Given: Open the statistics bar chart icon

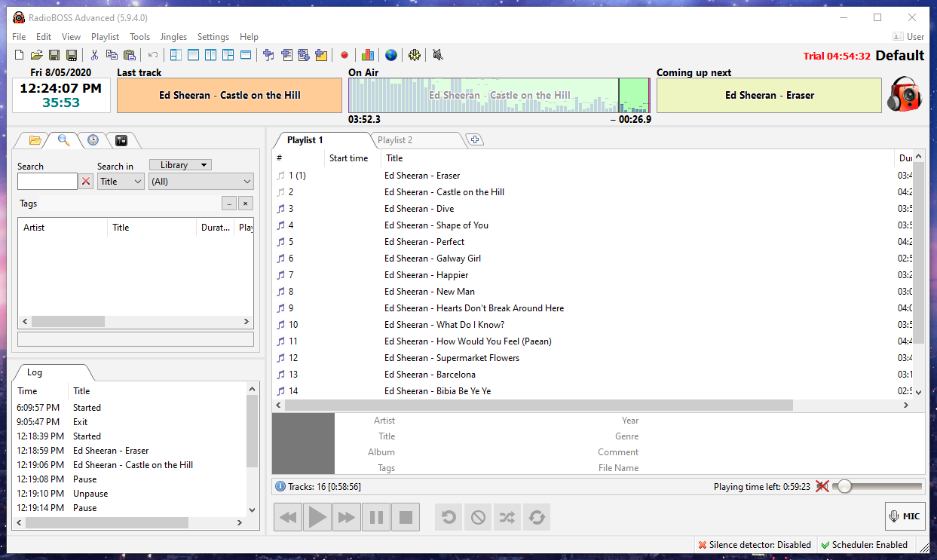Looking at the screenshot, I should [x=368, y=55].
